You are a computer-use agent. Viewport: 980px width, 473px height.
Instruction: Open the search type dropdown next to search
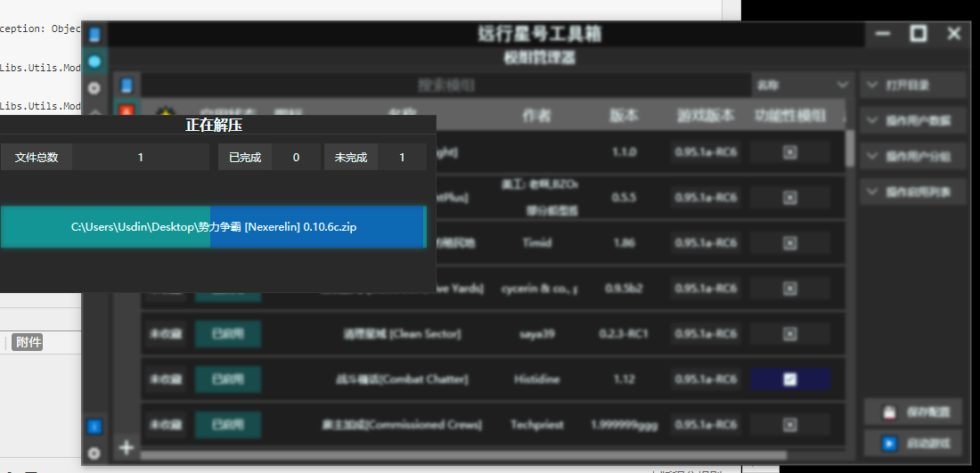pyautogui.click(x=802, y=85)
